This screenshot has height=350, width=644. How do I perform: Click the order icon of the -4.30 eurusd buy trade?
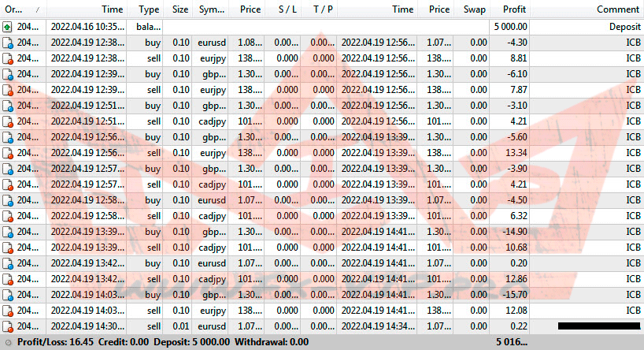8,42
